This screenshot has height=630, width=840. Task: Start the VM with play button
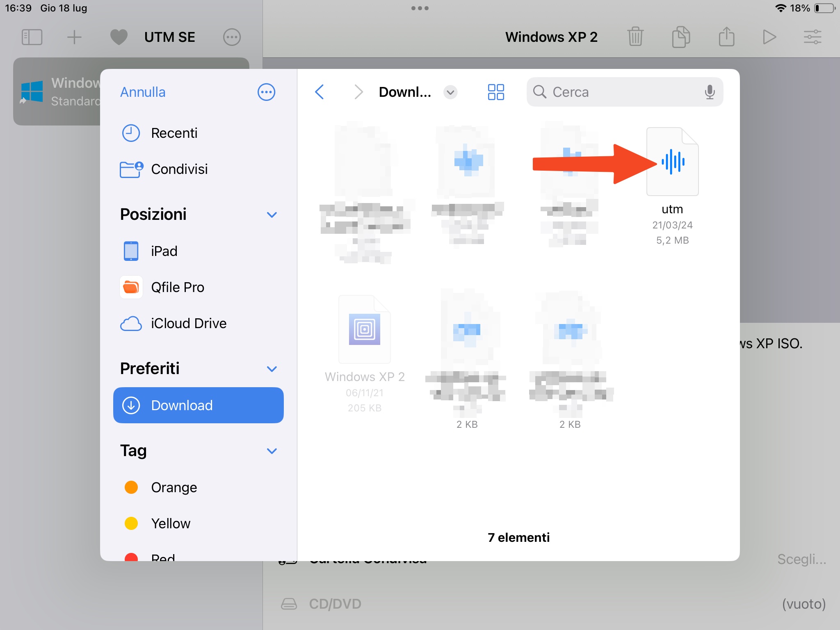pos(769,37)
